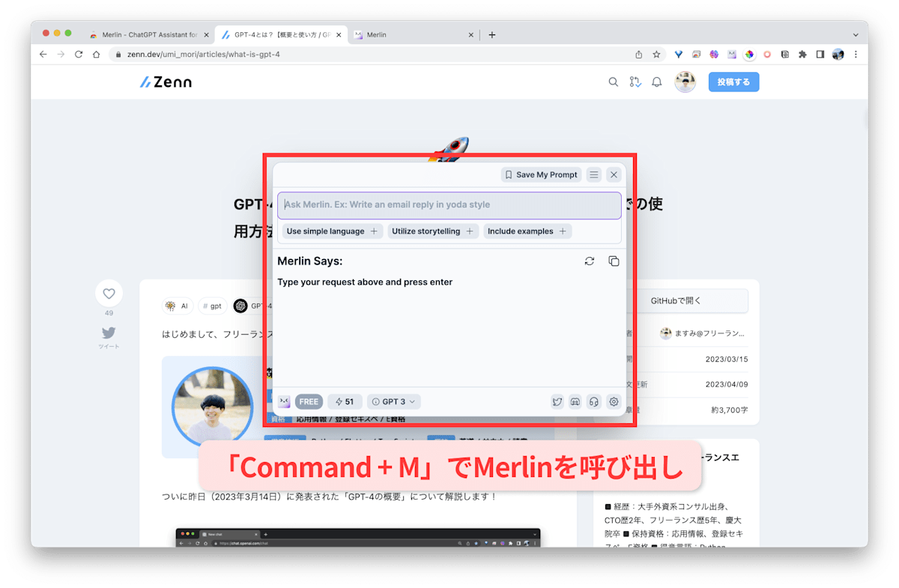Click the lightning 51 credits counter

[345, 401]
